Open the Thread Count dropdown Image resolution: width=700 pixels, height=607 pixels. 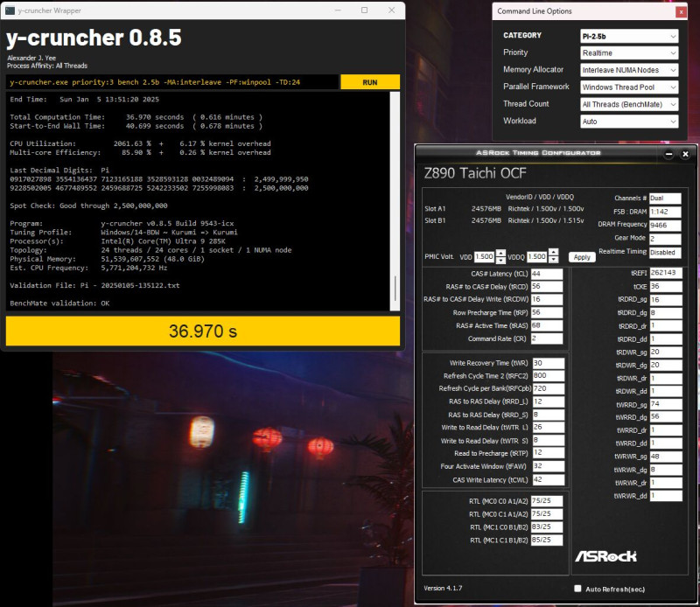pos(629,104)
